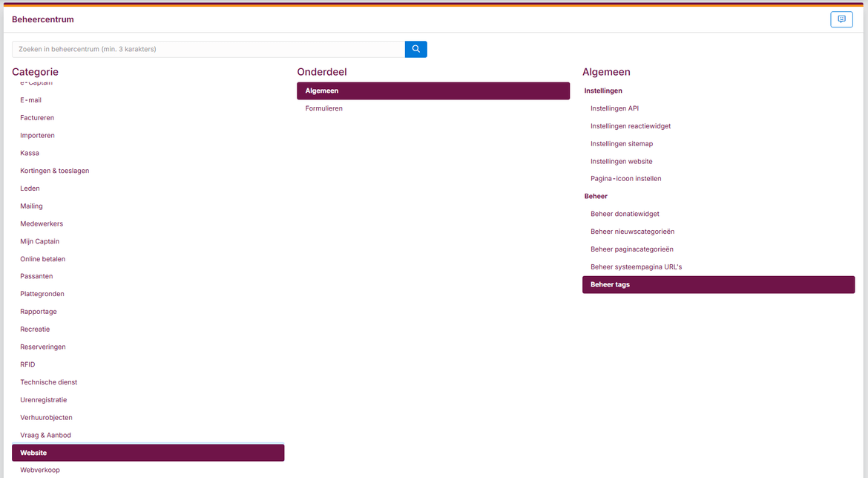Open Instellingen website link
Screen dimensions: 868x478
tap(621, 161)
